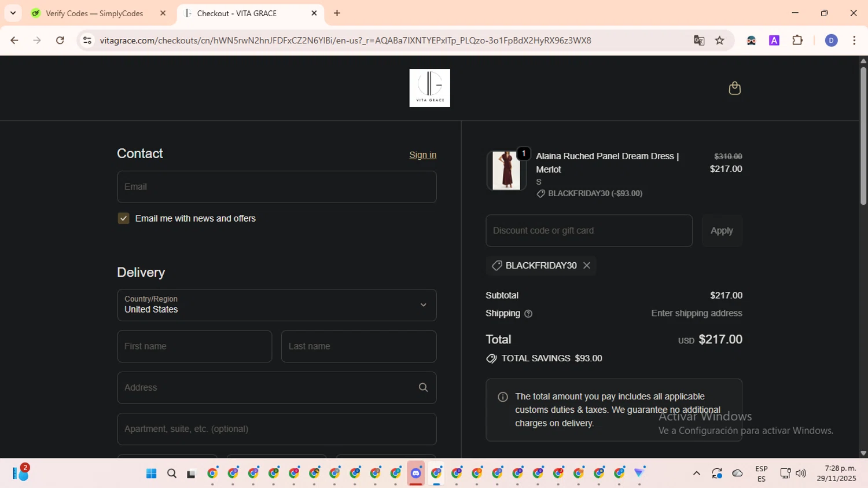
Task: Click the Sign in link
Action: point(422,155)
